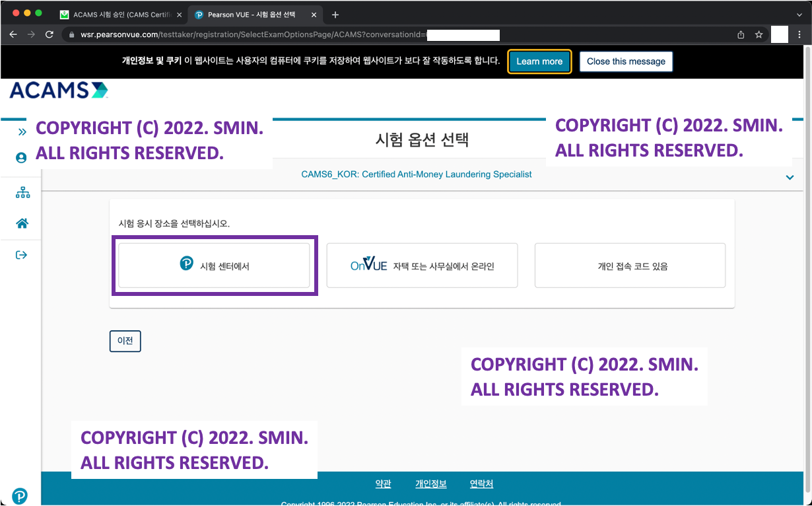812x506 pixels.
Task: Go to home via sidebar house icon
Action: click(x=22, y=223)
